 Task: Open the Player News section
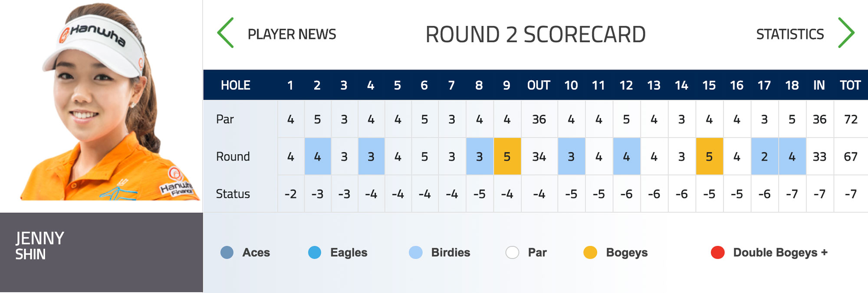click(292, 34)
